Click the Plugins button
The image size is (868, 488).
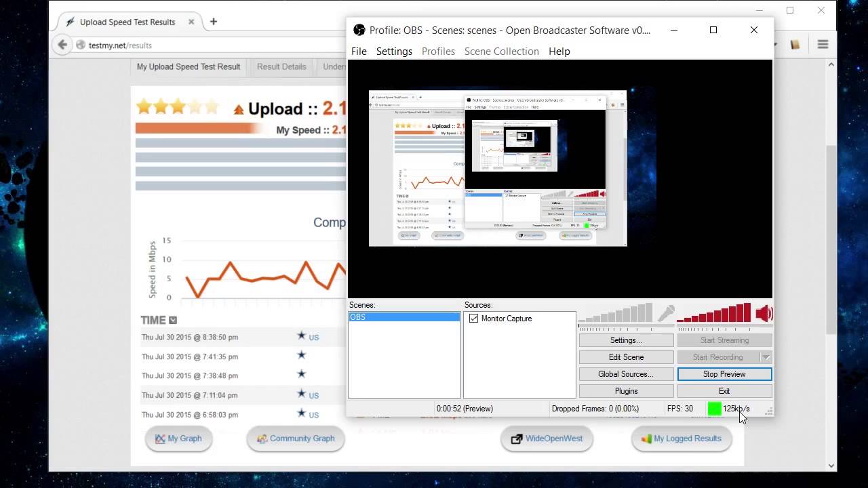(x=626, y=391)
